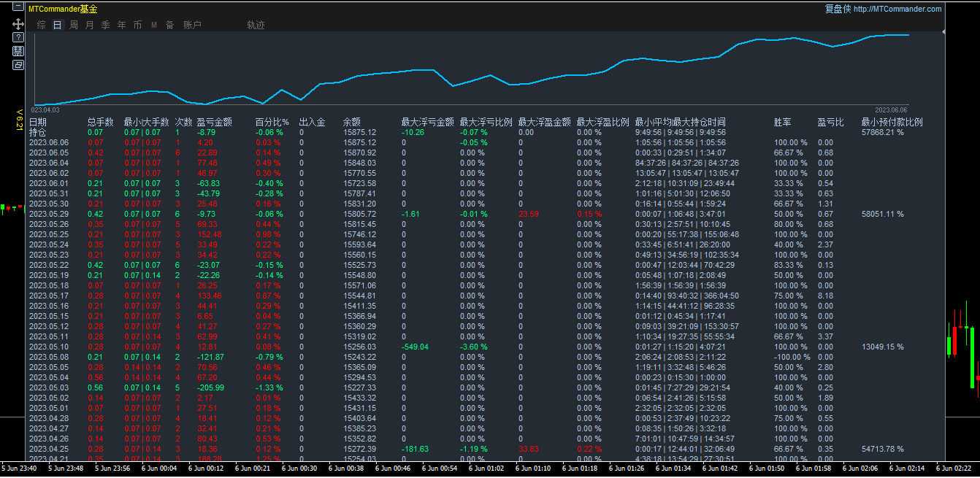Click the 13049.15 % margin ratio value

(x=882, y=347)
